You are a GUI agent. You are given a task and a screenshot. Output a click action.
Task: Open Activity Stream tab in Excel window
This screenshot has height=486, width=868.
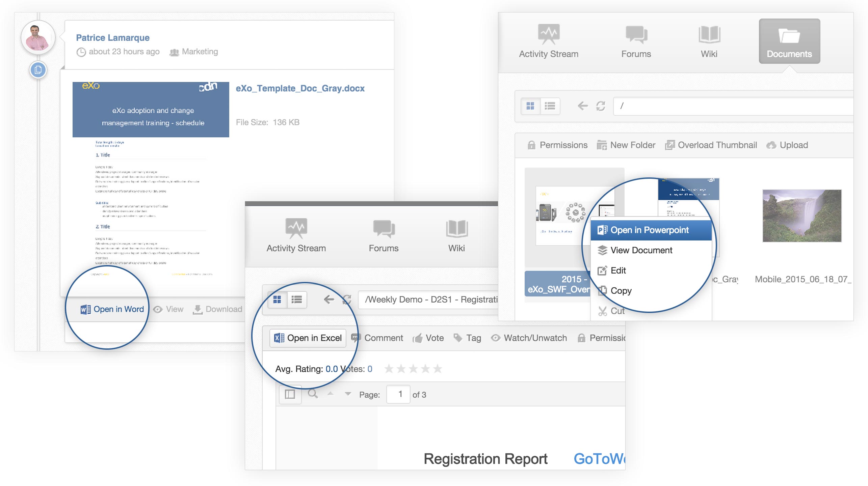[x=296, y=235]
